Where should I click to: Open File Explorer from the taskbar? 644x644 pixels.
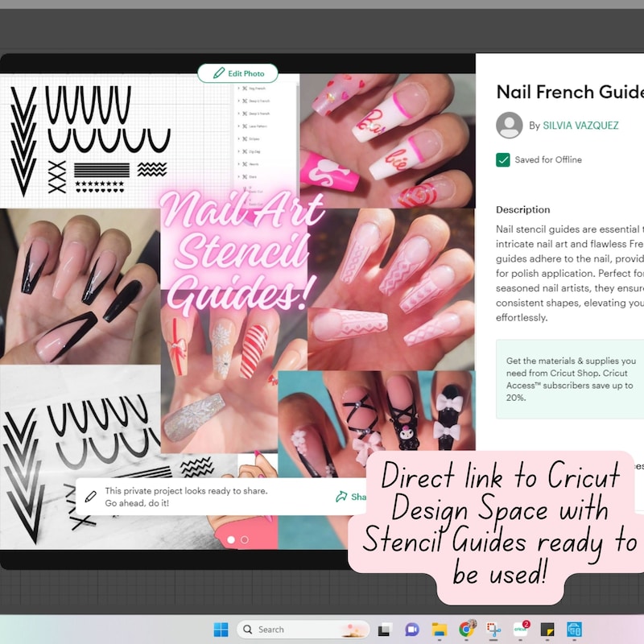438,629
